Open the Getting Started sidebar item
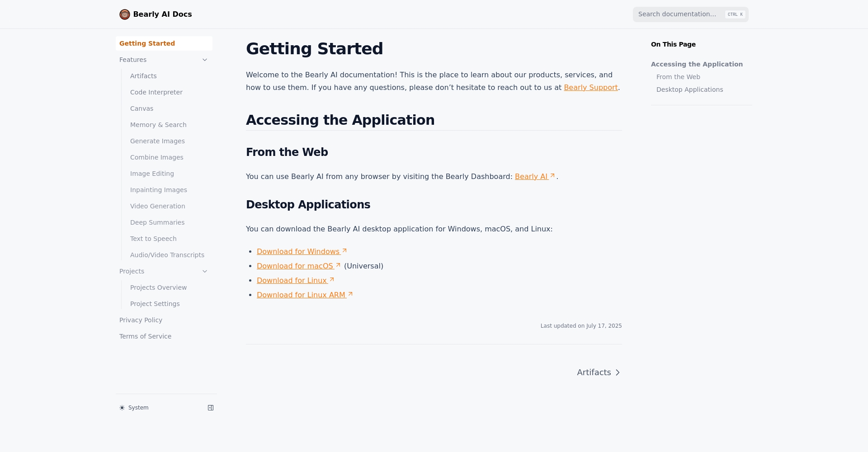The image size is (868, 452). click(x=164, y=43)
